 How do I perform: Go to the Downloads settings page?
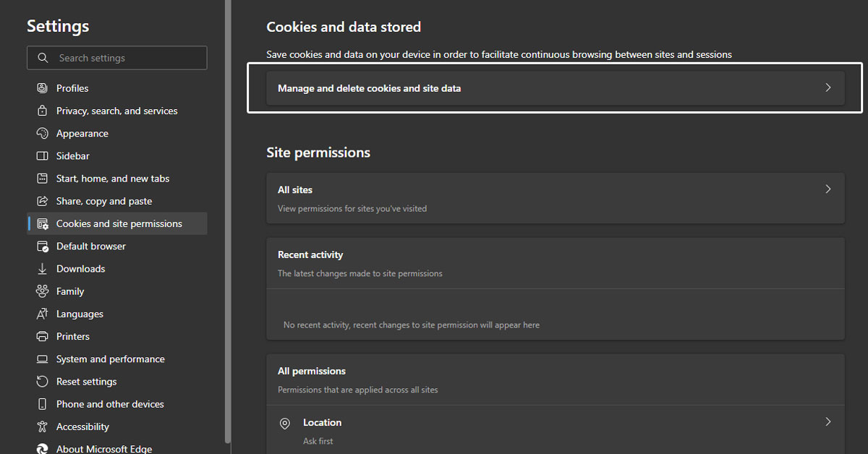click(x=117, y=269)
